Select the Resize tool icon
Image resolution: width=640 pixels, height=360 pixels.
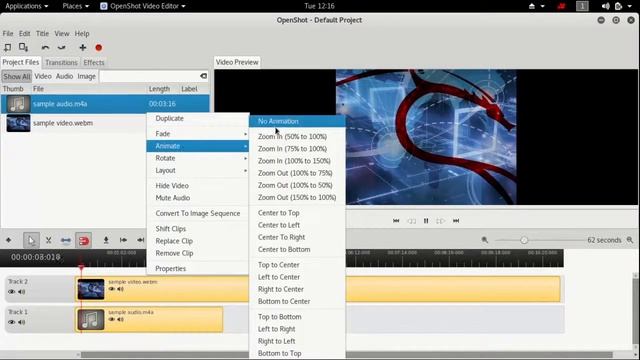coord(65,240)
